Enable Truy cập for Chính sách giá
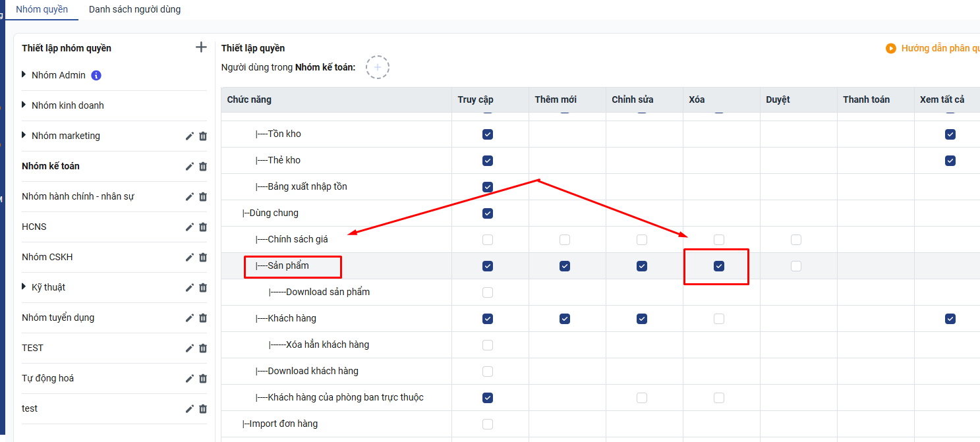The height and width of the screenshot is (442, 980). (488, 240)
